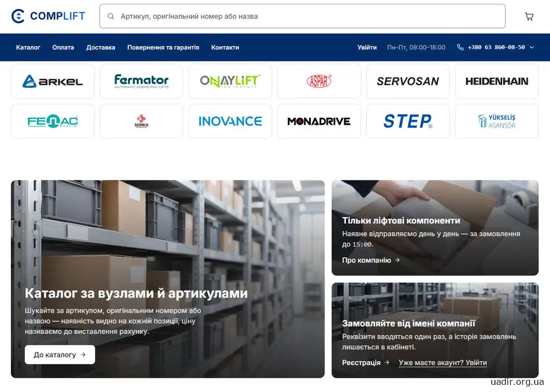Open the Оплата menu item
Image resolution: width=550 pixels, height=392 pixels.
pyautogui.click(x=63, y=47)
